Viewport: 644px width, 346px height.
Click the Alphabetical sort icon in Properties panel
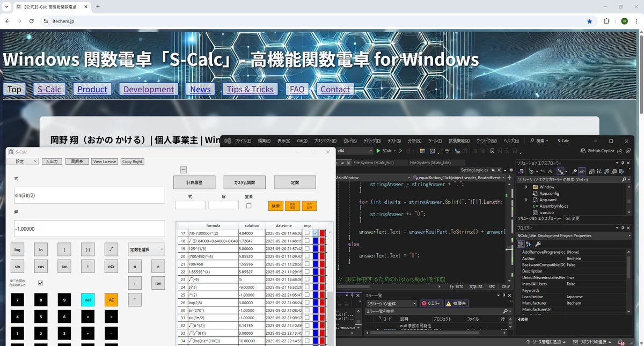click(528, 244)
